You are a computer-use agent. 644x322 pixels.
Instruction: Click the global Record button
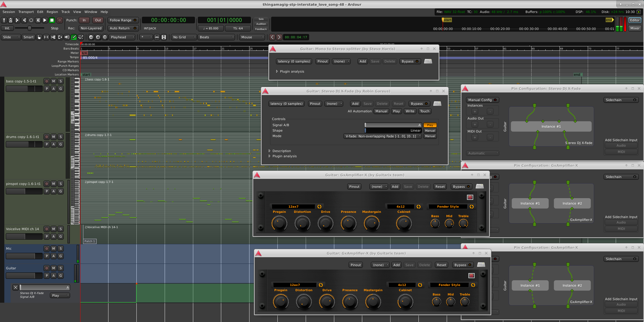pos(59,20)
